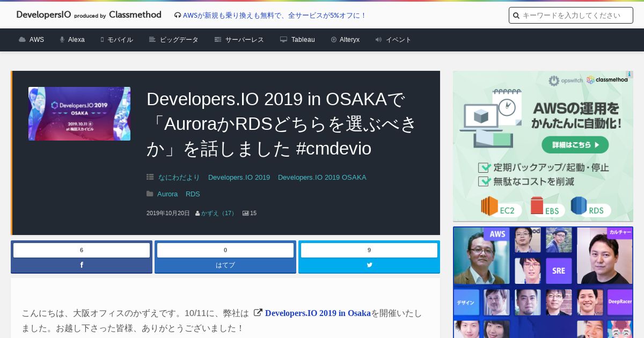The image size is (644, 338).
Task: Click the external link icon before Developers.IO 2019
Action: 258,312
